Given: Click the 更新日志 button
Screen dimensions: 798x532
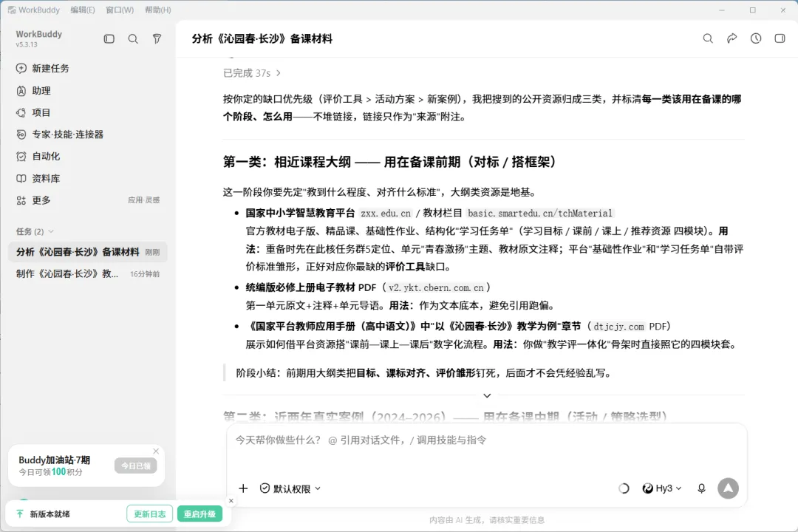Looking at the screenshot, I should coord(149,514).
